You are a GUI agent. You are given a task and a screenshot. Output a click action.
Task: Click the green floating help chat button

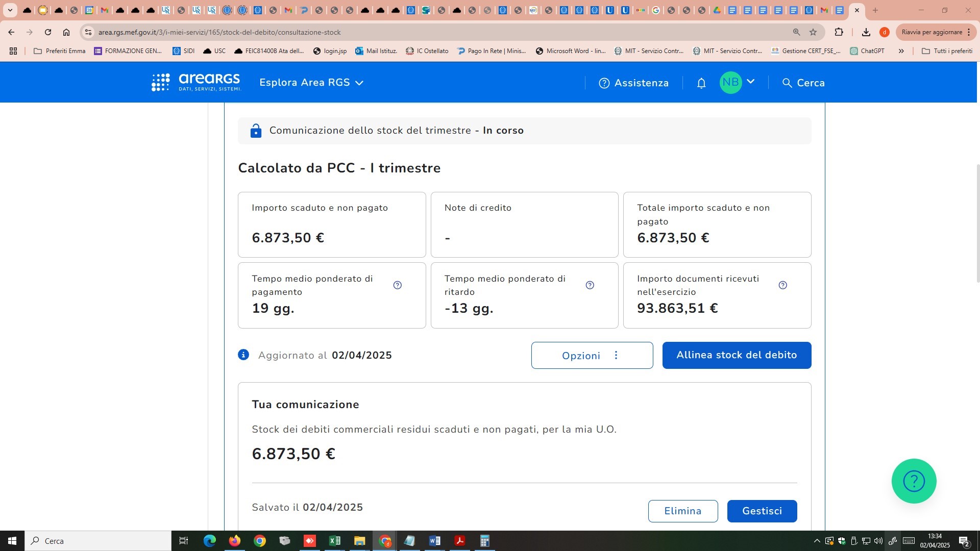click(914, 481)
